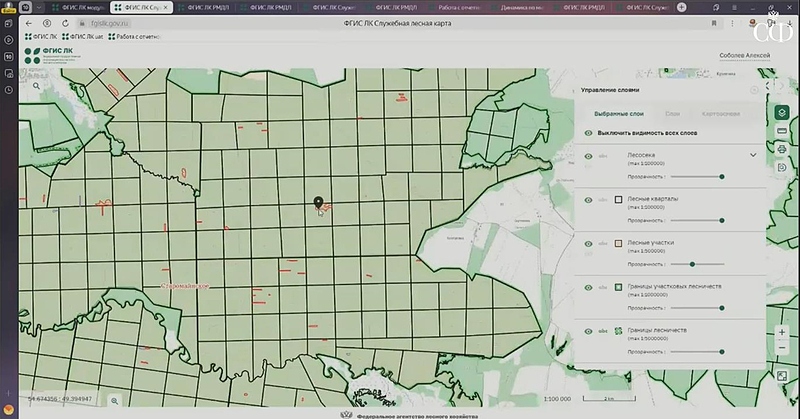Image resolution: width=800 pixels, height=419 pixels.
Task: Click Выключить видимость всех слоев
Action: [646, 133]
